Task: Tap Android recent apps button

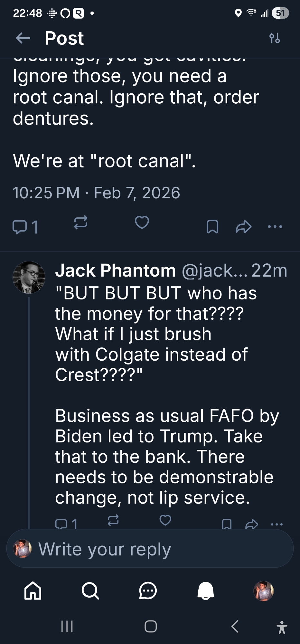Action: pos(67,627)
